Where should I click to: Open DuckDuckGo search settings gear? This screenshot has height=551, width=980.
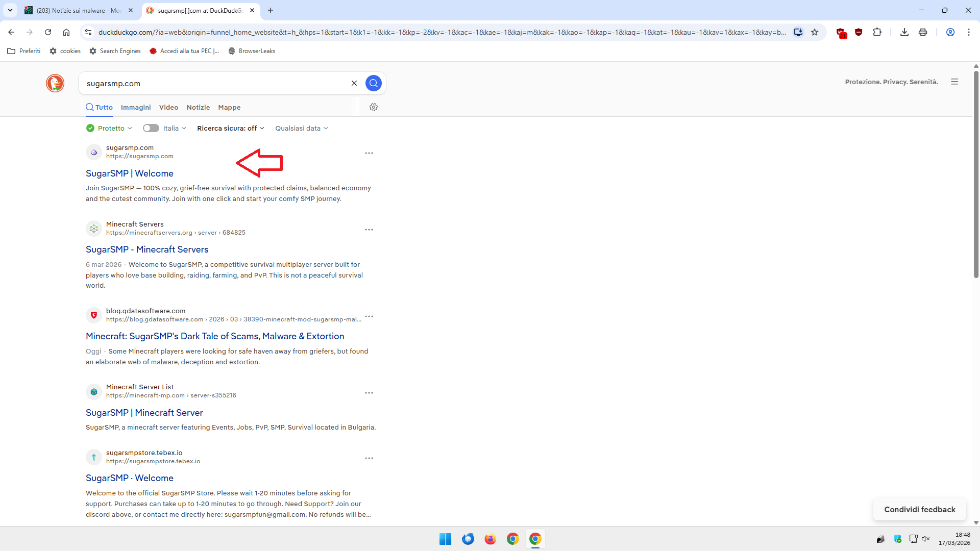point(374,107)
